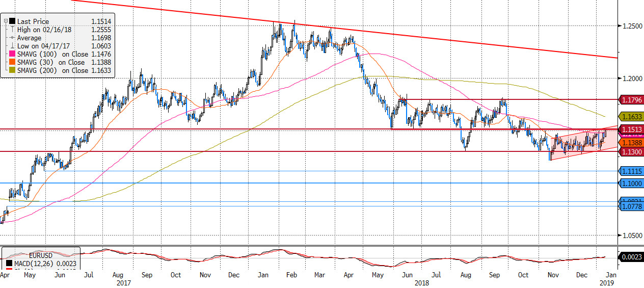Click the blue 1.1000 price tag

pyautogui.click(x=631, y=183)
